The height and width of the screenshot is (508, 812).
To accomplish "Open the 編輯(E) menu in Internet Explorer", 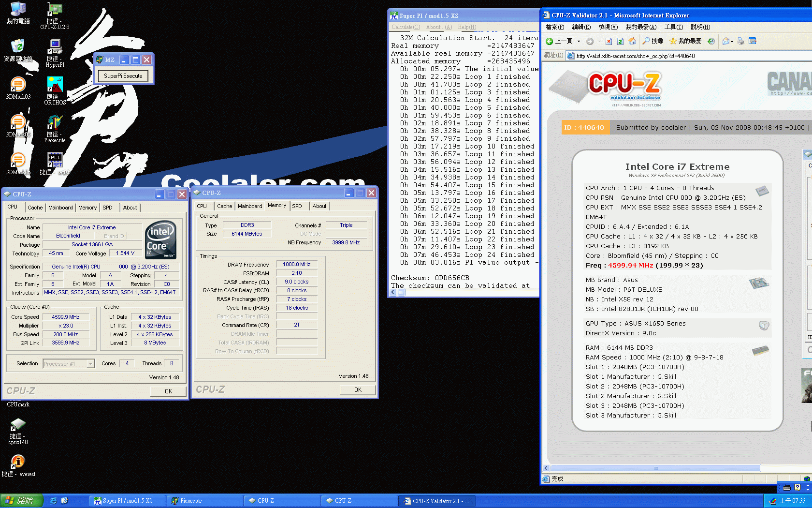I will coord(581,27).
